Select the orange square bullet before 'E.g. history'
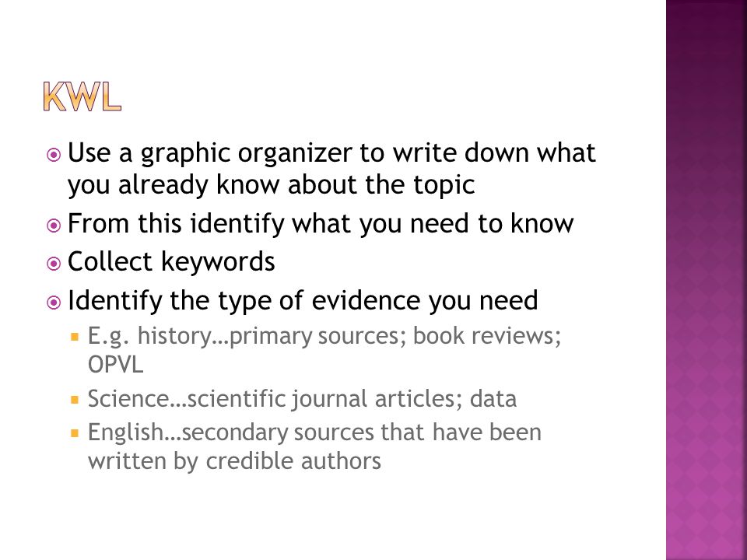 tap(75, 337)
